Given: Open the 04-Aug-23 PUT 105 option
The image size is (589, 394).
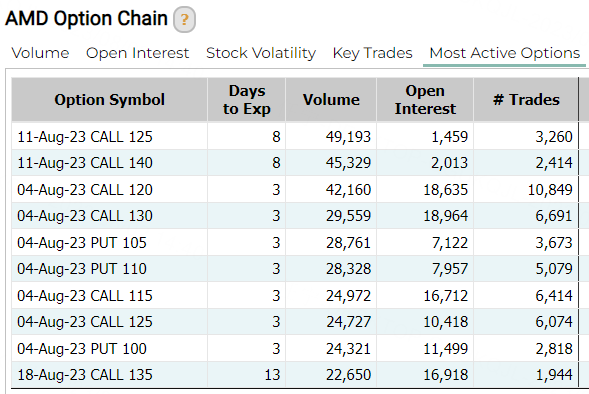Looking at the screenshot, I should pos(82,243).
